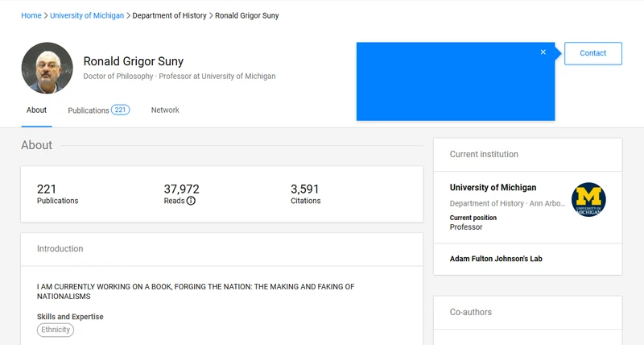This screenshot has height=345, width=644.
Task: Switch to the Publications tab
Action: tap(98, 110)
